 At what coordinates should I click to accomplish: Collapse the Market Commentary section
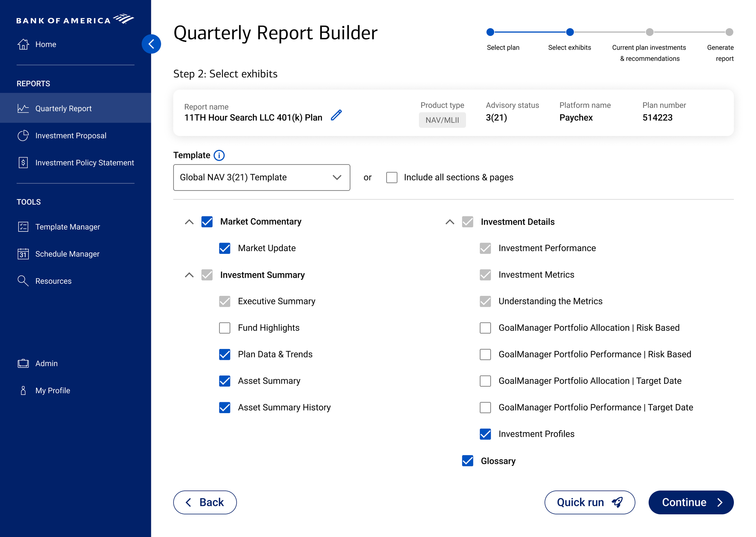pyautogui.click(x=189, y=222)
